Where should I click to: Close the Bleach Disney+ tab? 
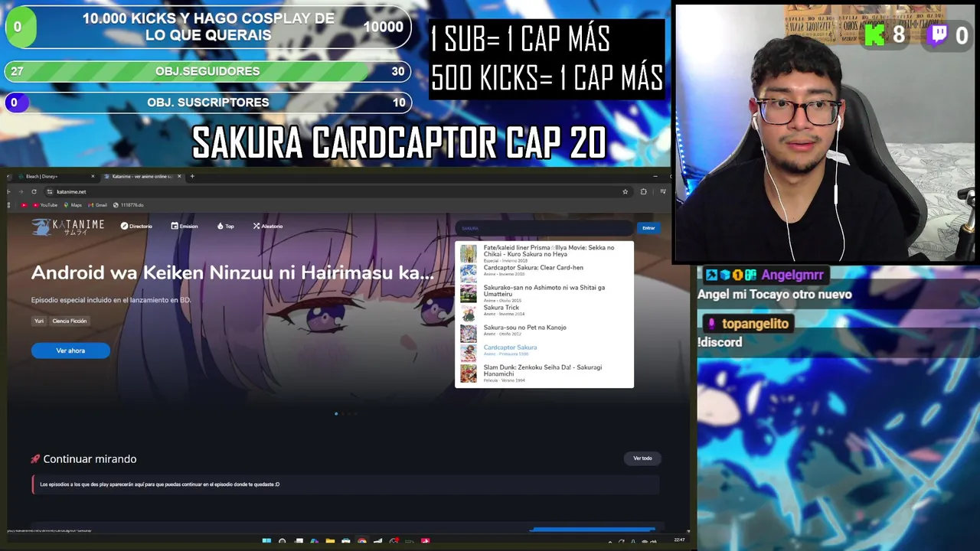click(93, 177)
